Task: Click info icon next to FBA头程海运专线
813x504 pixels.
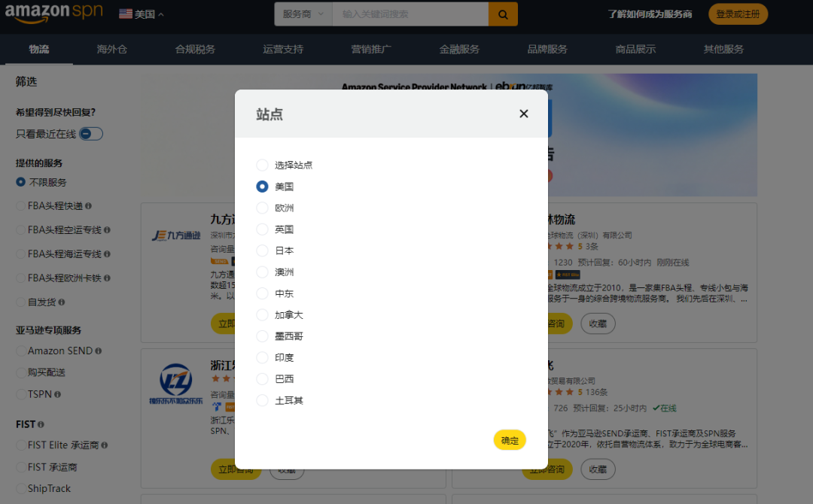Action: click(x=107, y=254)
